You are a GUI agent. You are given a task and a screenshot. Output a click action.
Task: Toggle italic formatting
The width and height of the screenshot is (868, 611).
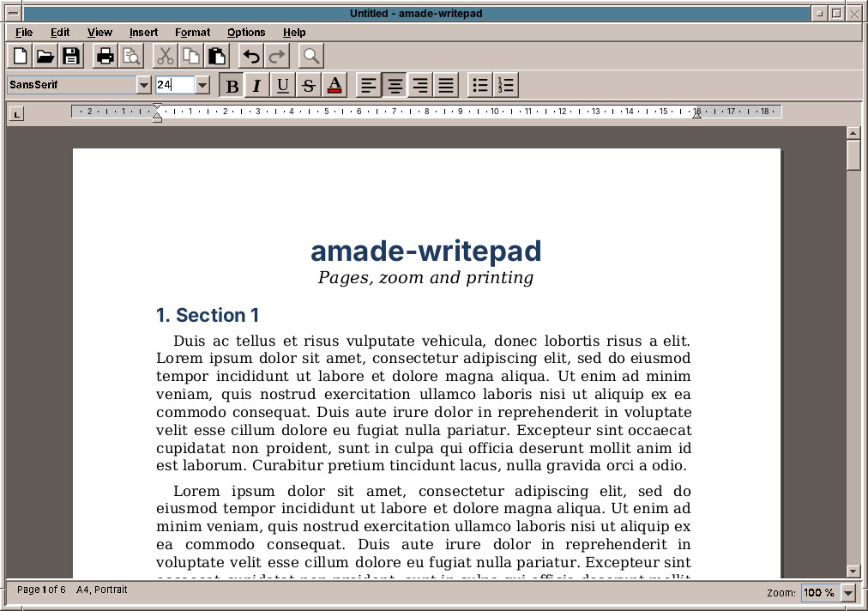[x=256, y=85]
